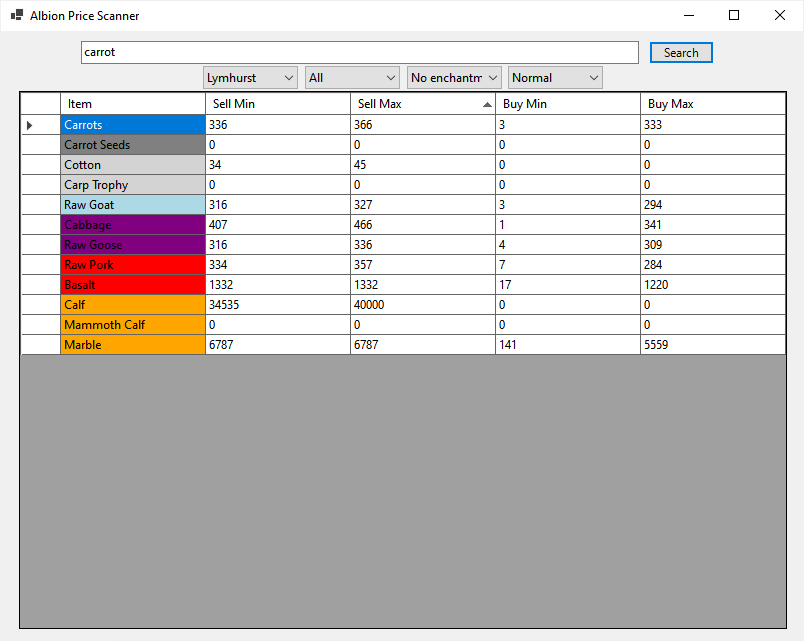Select the Raw Goat item cell
This screenshot has height=641, width=804.
pyautogui.click(x=133, y=205)
